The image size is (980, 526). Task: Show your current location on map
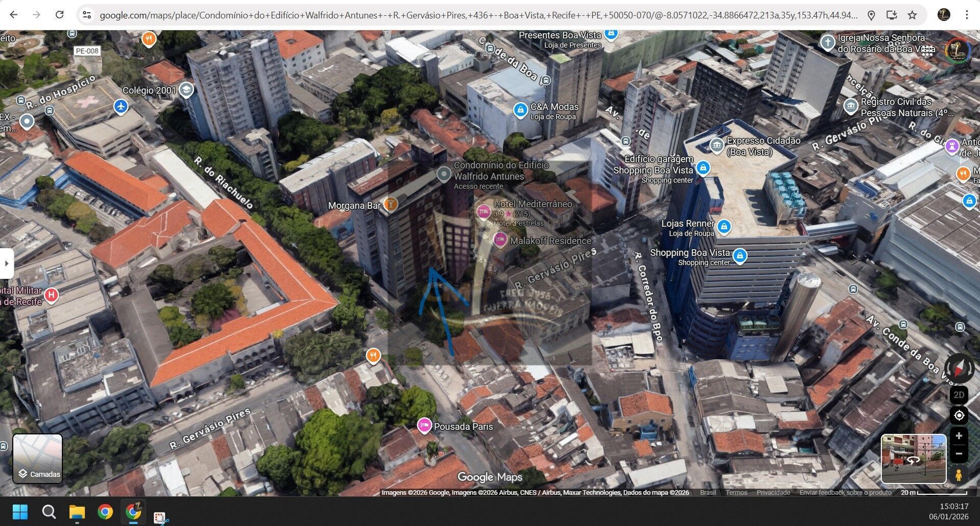pyautogui.click(x=959, y=415)
